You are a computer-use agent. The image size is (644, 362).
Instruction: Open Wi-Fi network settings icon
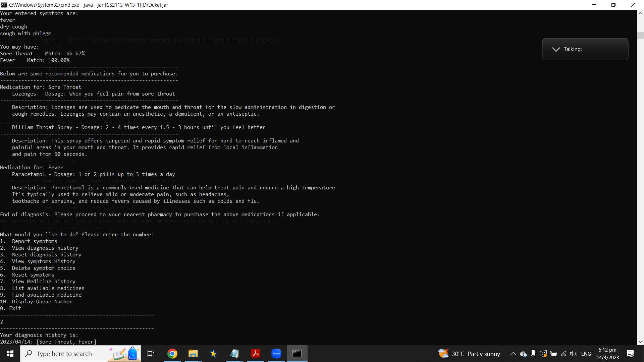[563, 354]
